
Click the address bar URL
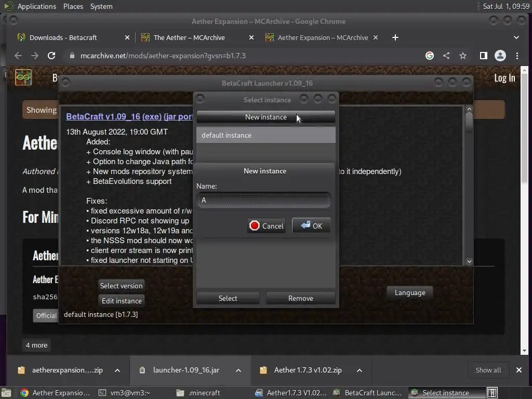[x=163, y=56]
